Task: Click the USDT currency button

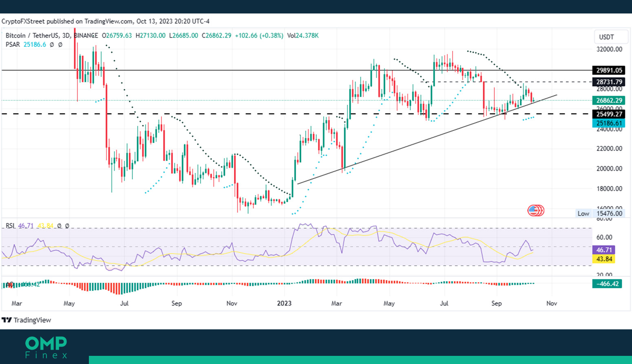Action: click(x=610, y=37)
